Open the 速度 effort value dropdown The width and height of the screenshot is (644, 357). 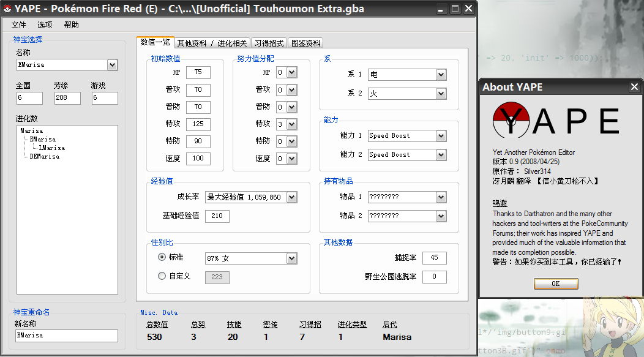click(x=291, y=159)
